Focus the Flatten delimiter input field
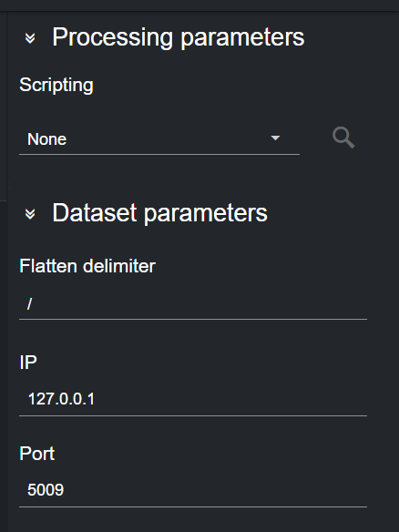399x532 pixels. click(193, 304)
